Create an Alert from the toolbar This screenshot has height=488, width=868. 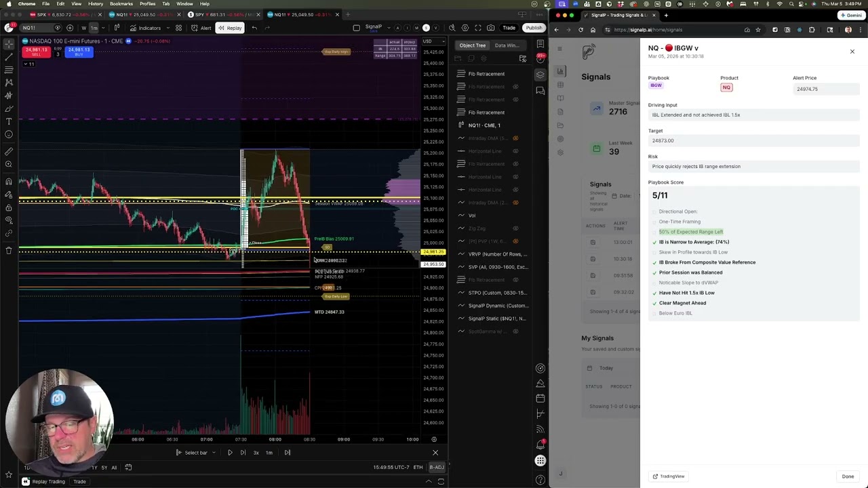pyautogui.click(x=201, y=28)
